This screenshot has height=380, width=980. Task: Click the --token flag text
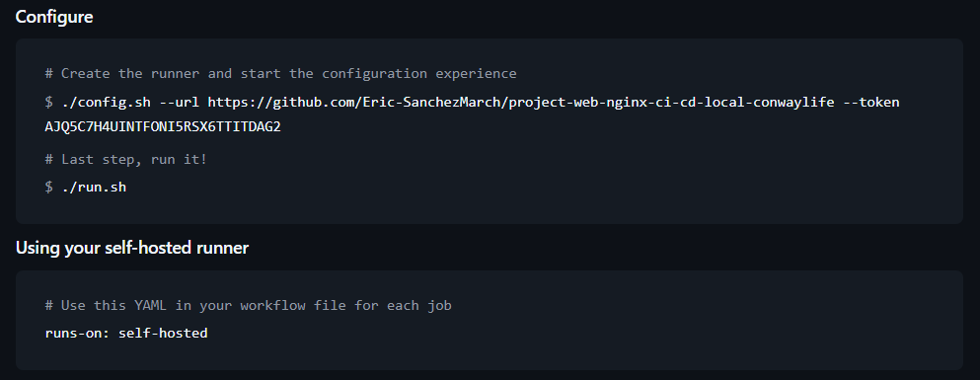871,103
